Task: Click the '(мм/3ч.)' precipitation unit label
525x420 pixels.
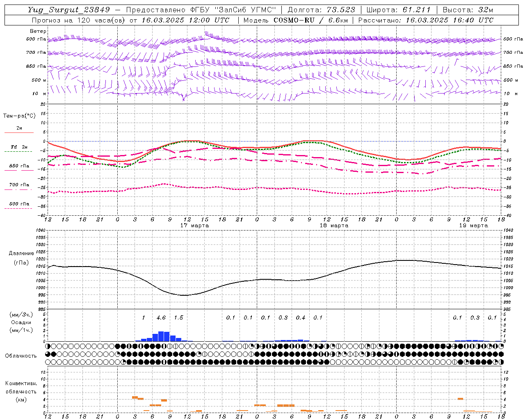Action: [21, 315]
